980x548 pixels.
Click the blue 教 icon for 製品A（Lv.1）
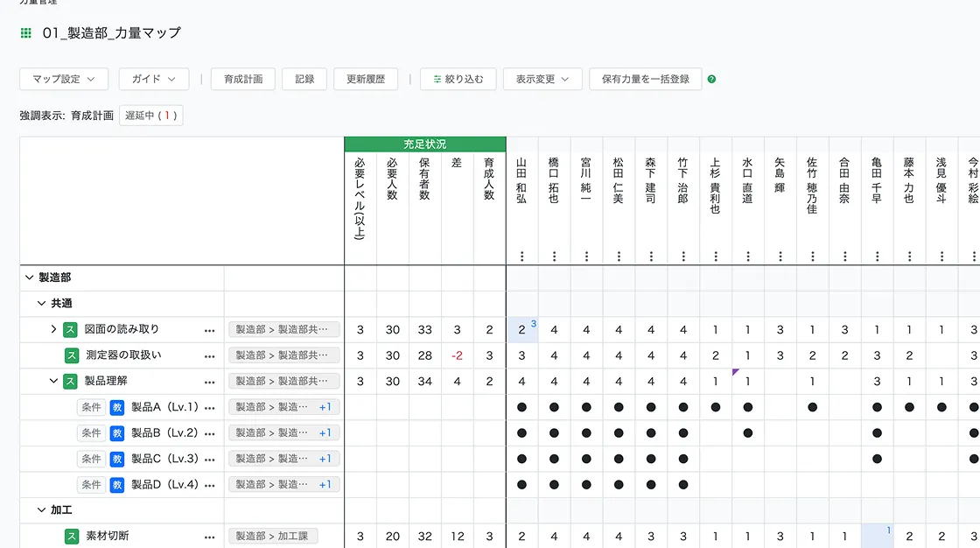[x=117, y=407]
